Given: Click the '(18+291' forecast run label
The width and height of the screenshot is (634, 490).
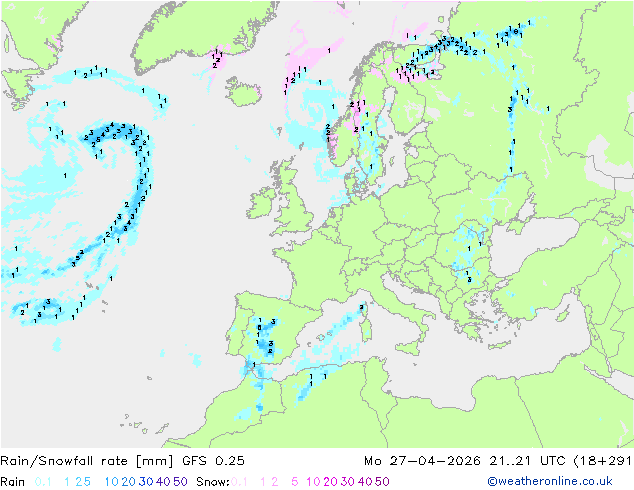Looking at the screenshot, I should (x=602, y=461).
